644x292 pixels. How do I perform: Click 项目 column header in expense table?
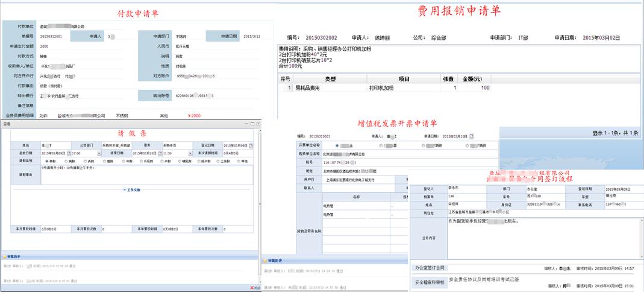[x=404, y=79]
